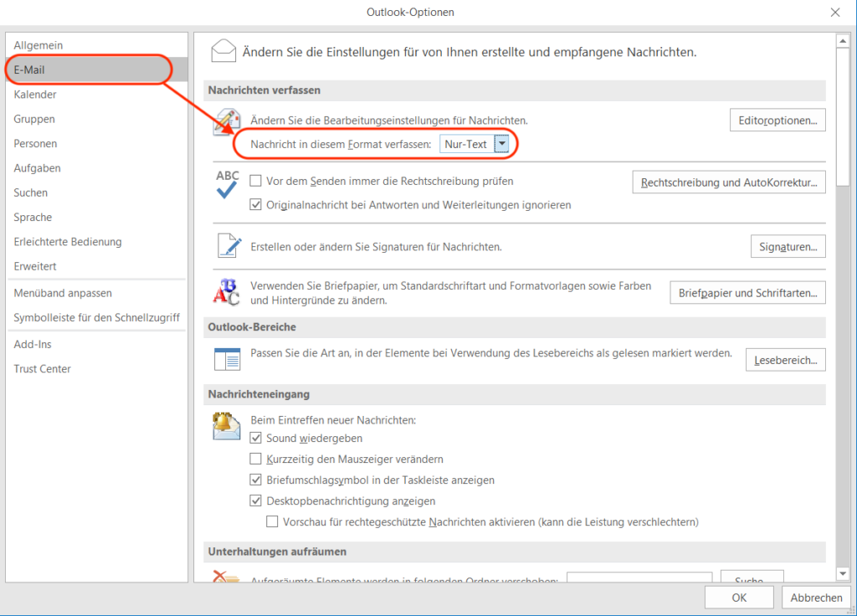
Task: Confirm settings with OK
Action: [739, 598]
